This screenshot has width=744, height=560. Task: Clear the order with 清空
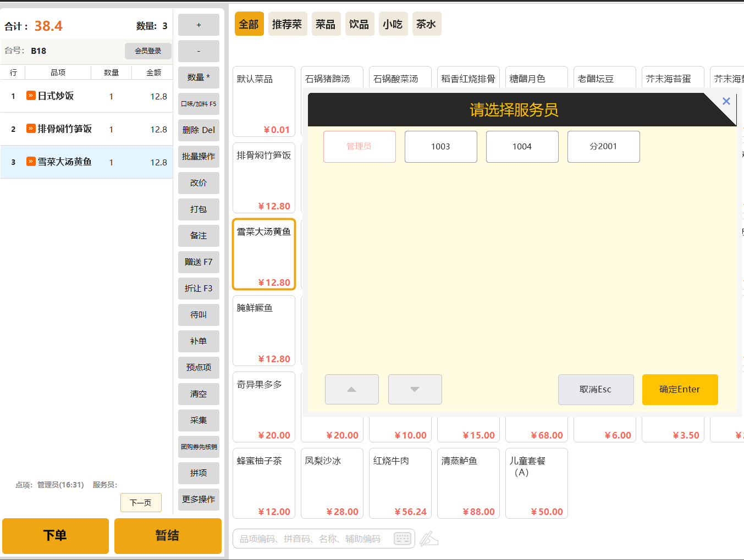[x=199, y=394]
